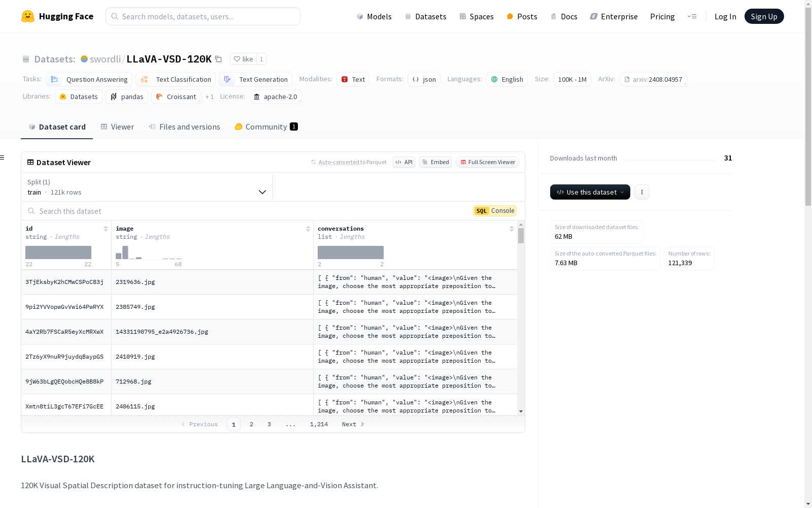Sort the image column
This screenshot has height=508, width=812.
tap(308, 229)
